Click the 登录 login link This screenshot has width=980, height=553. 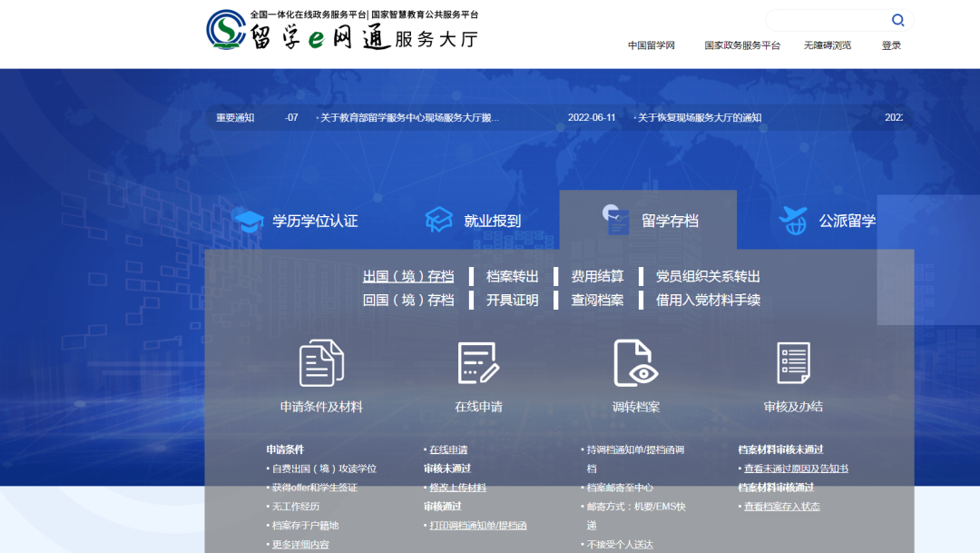click(x=891, y=45)
